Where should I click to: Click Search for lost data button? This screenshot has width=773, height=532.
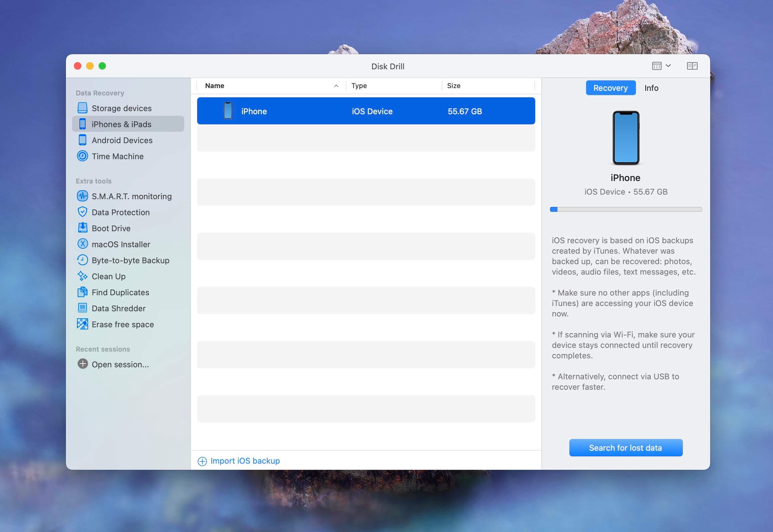point(625,448)
